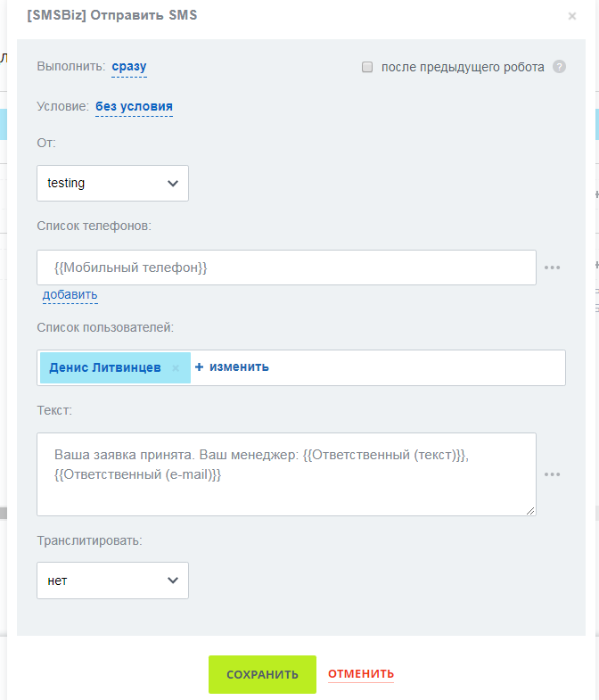Image resolution: width=599 pixels, height=700 pixels.
Task: Remove user Денис Литвинцев with x icon
Action: (x=176, y=368)
